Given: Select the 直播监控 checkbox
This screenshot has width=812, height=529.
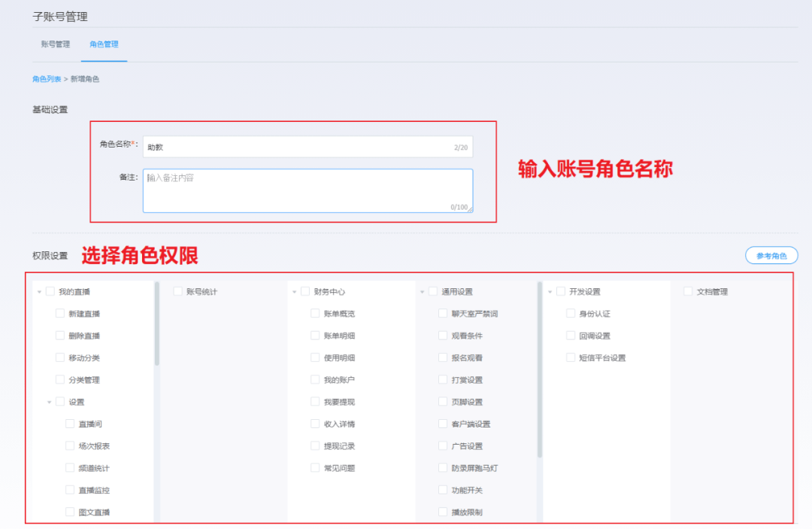Looking at the screenshot, I should (x=70, y=490).
